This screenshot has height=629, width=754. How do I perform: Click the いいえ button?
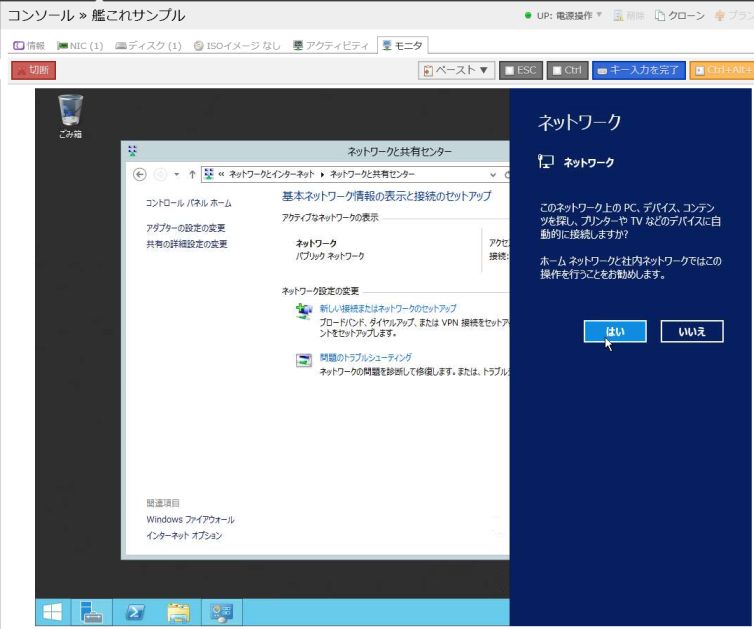pos(691,331)
